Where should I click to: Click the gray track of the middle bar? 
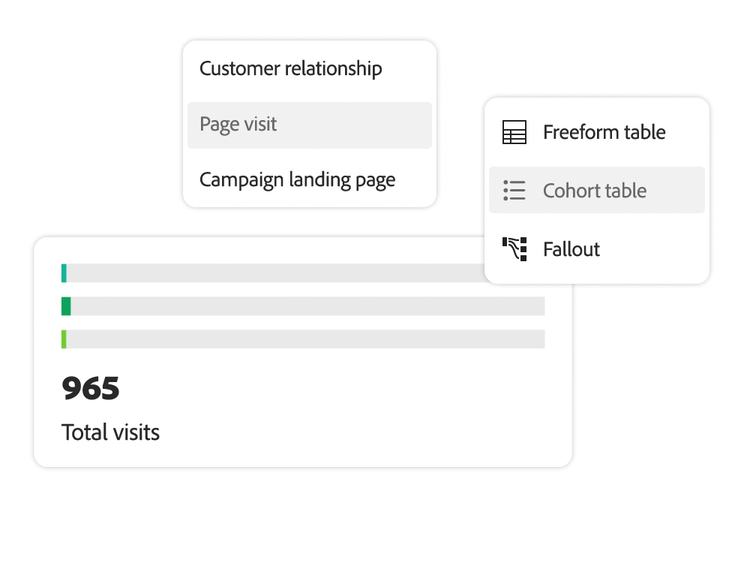pos(300,306)
